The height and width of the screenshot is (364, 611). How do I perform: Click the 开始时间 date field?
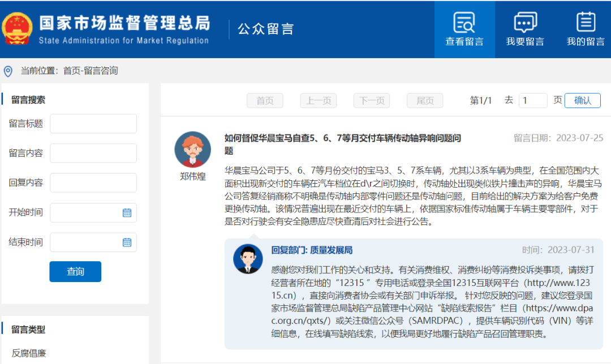[x=93, y=213]
